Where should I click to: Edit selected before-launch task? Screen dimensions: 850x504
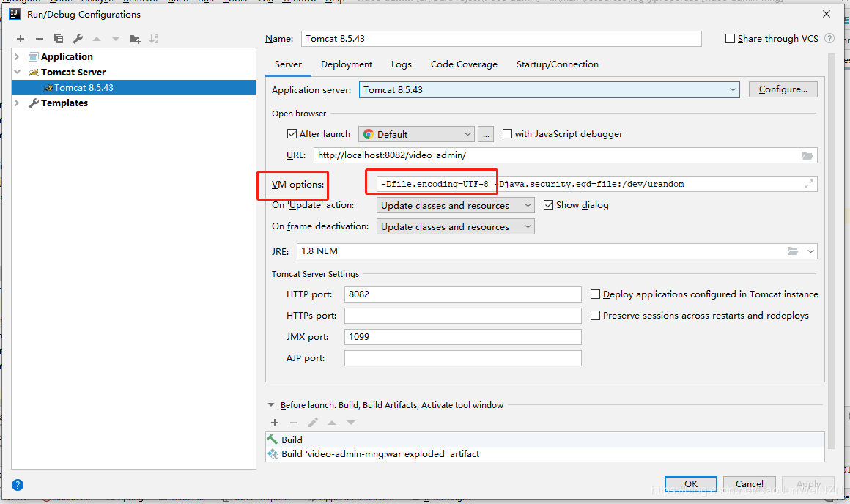[x=313, y=423]
